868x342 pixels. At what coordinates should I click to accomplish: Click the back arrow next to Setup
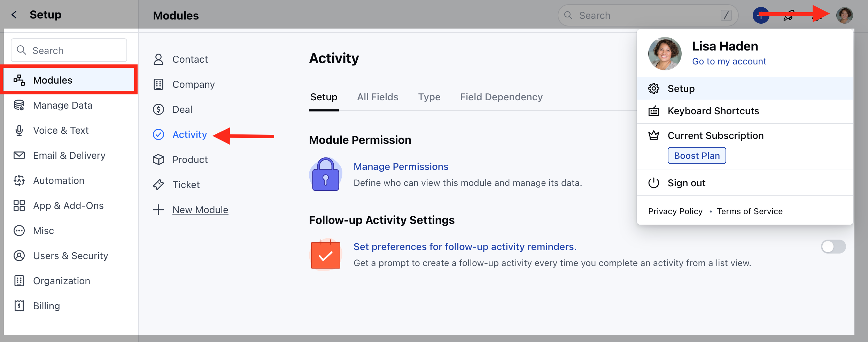tap(14, 15)
